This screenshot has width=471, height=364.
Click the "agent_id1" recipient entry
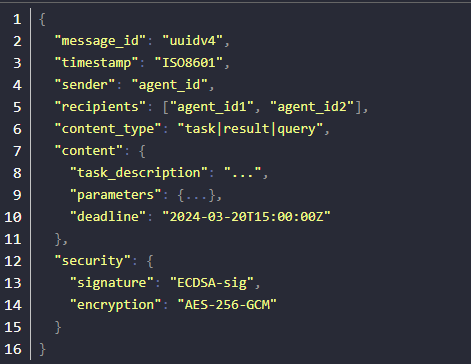point(212,107)
